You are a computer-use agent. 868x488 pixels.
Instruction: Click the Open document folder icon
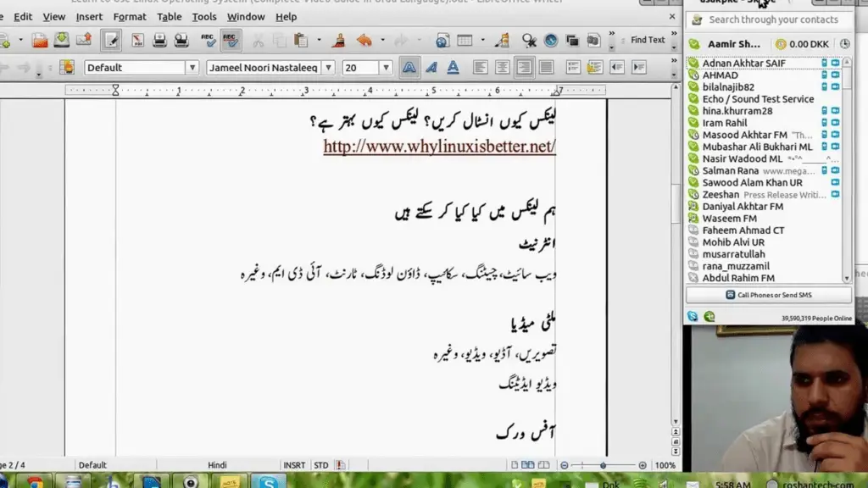click(x=39, y=40)
